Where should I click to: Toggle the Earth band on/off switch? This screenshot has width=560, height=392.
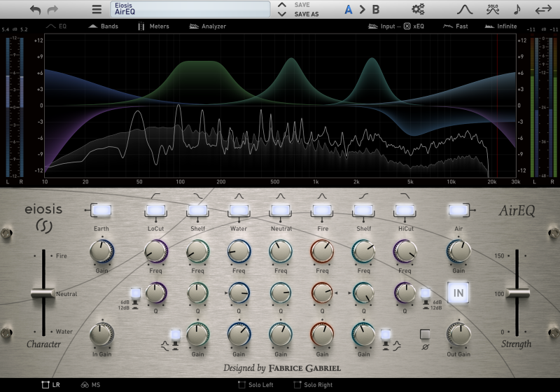coord(101,209)
